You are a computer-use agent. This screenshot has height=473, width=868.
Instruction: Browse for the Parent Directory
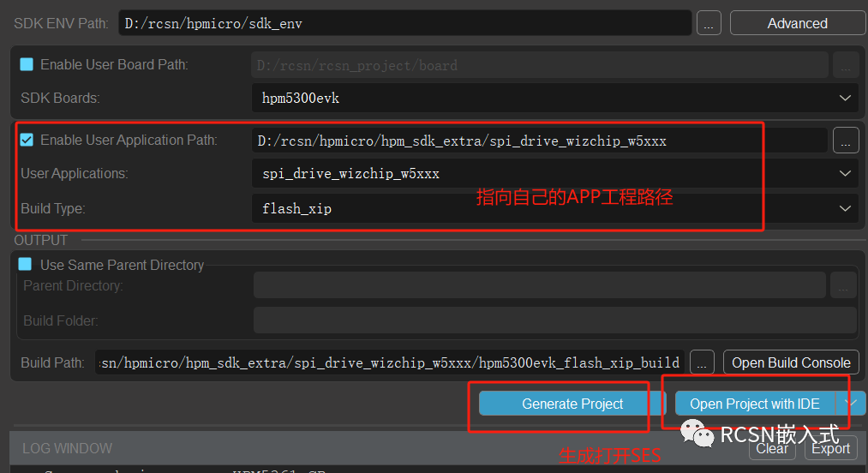point(843,285)
